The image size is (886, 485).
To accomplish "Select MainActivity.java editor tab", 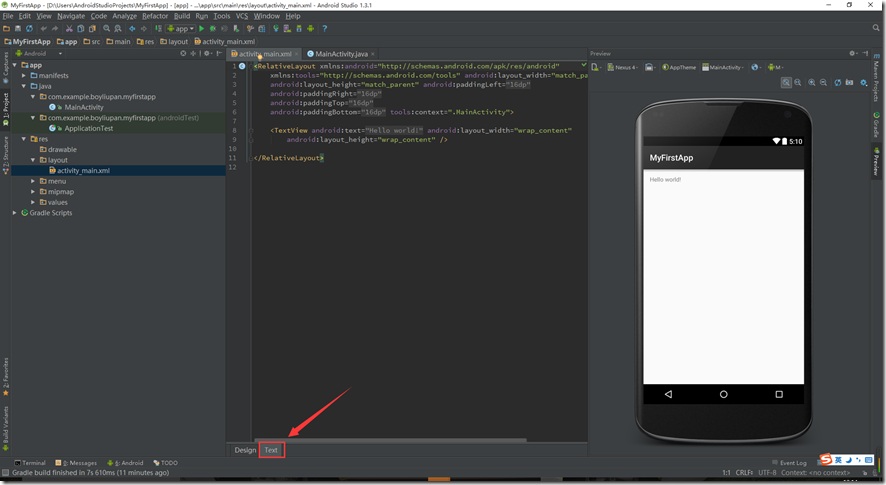I will 340,54.
